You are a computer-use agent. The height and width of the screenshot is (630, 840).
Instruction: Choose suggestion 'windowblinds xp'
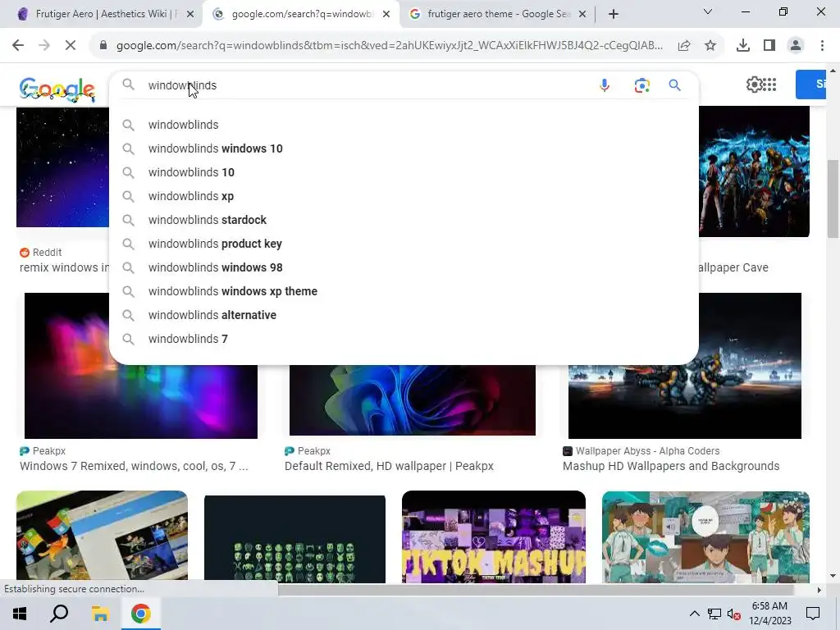(404, 196)
